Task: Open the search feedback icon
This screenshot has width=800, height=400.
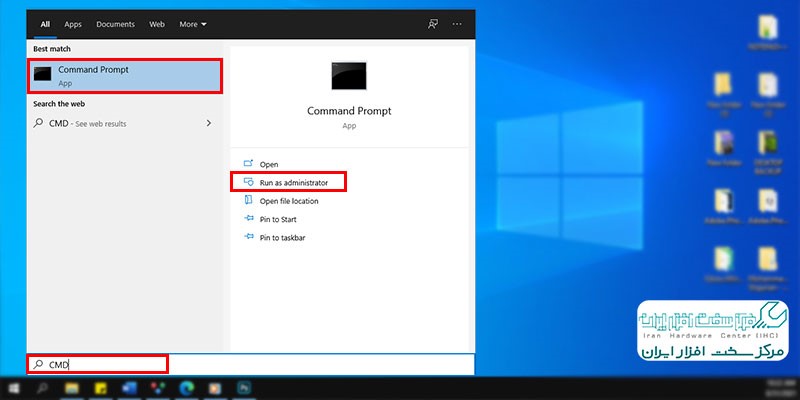Action: pyautogui.click(x=433, y=24)
